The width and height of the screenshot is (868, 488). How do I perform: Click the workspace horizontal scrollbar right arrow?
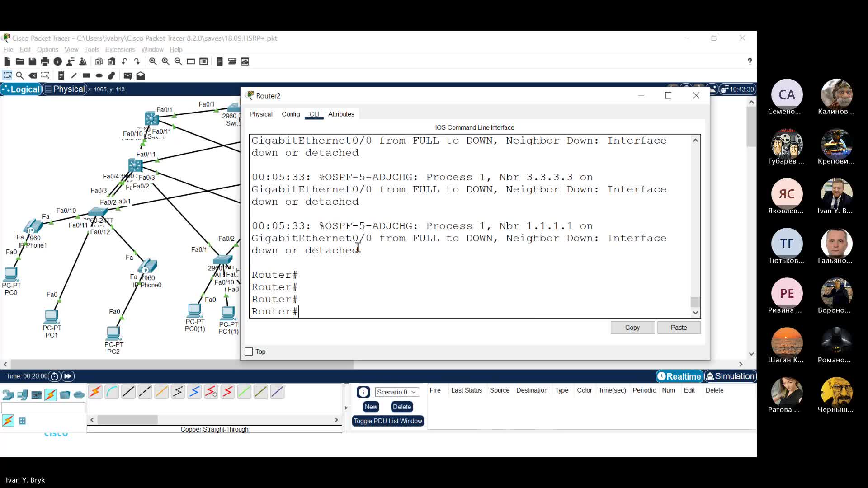[x=741, y=364]
